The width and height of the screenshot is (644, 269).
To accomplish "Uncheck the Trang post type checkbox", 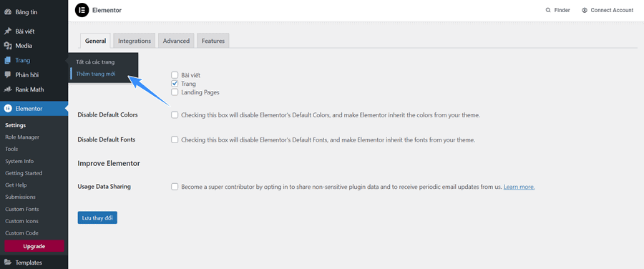I will coord(175,84).
